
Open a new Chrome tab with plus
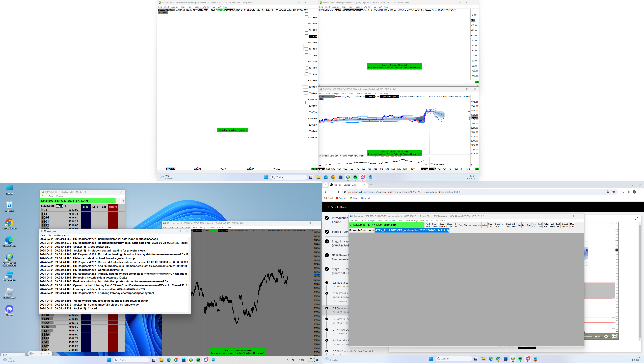tap(371, 185)
